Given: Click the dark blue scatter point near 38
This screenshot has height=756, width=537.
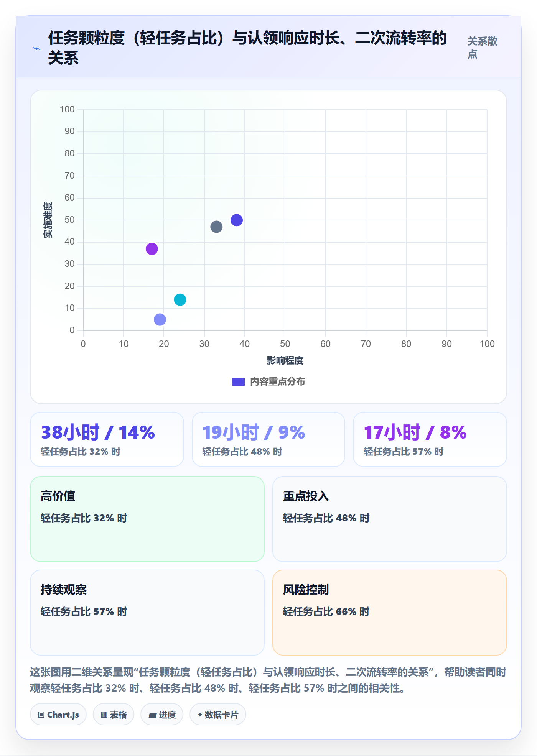Looking at the screenshot, I should (x=237, y=220).
